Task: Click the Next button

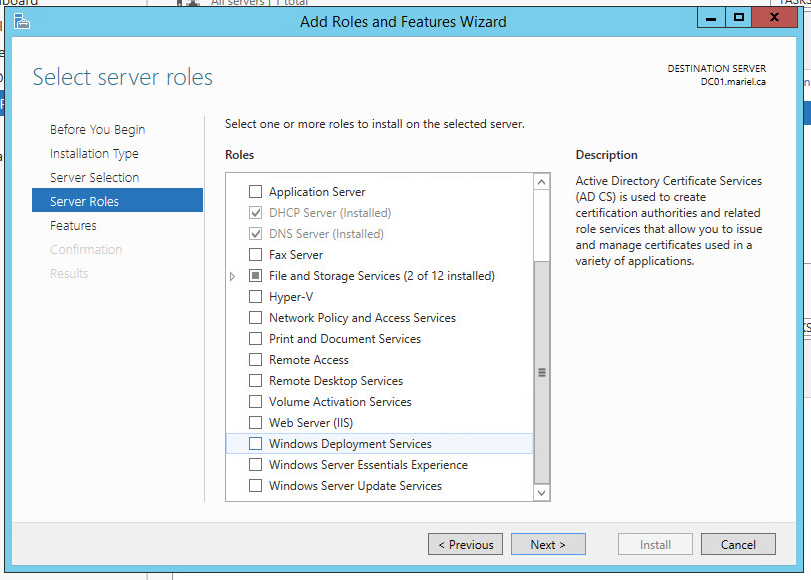Action: click(547, 545)
